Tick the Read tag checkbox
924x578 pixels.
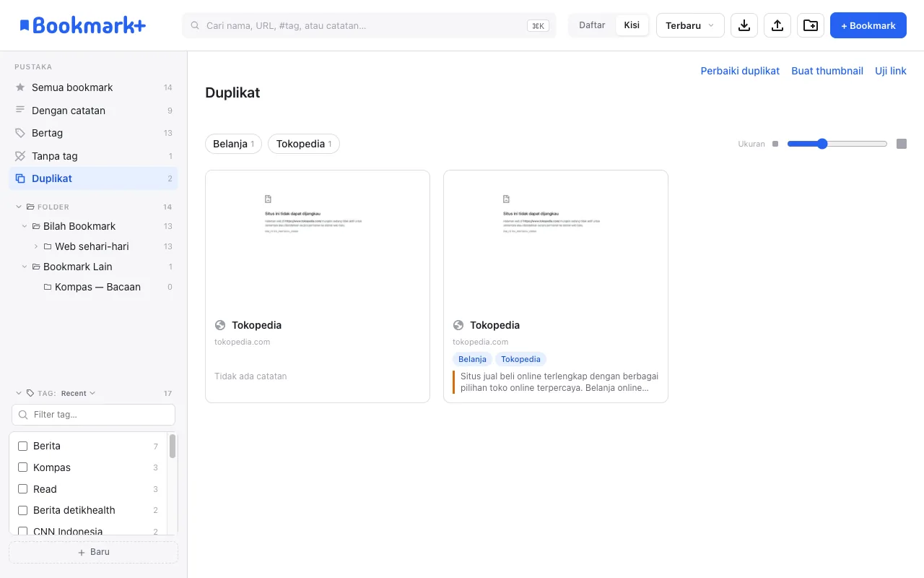(x=22, y=489)
